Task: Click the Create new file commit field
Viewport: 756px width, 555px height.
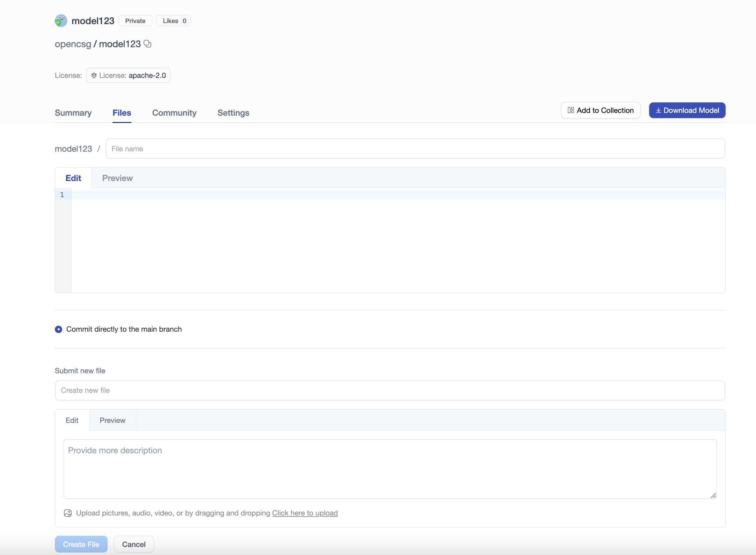Action: click(390, 390)
